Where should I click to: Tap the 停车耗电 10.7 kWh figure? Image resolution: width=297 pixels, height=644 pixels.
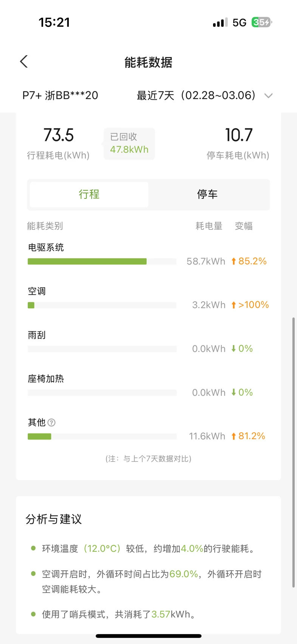point(238,135)
